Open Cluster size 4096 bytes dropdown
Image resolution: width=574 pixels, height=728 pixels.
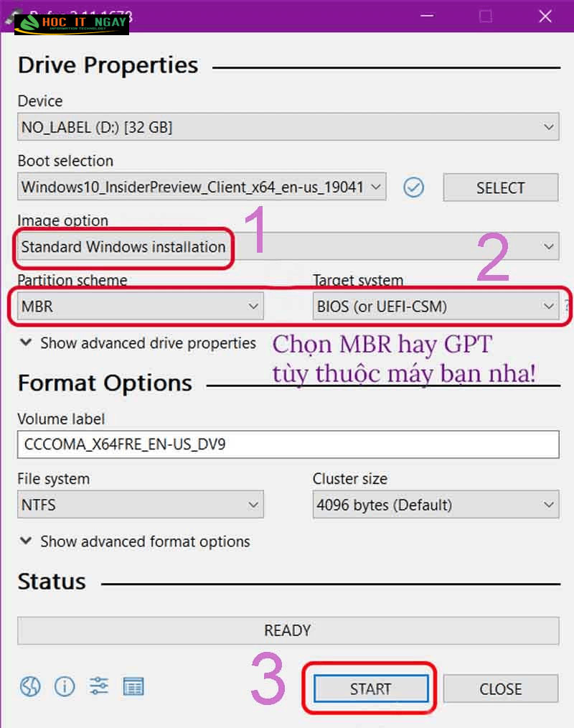pos(436,504)
